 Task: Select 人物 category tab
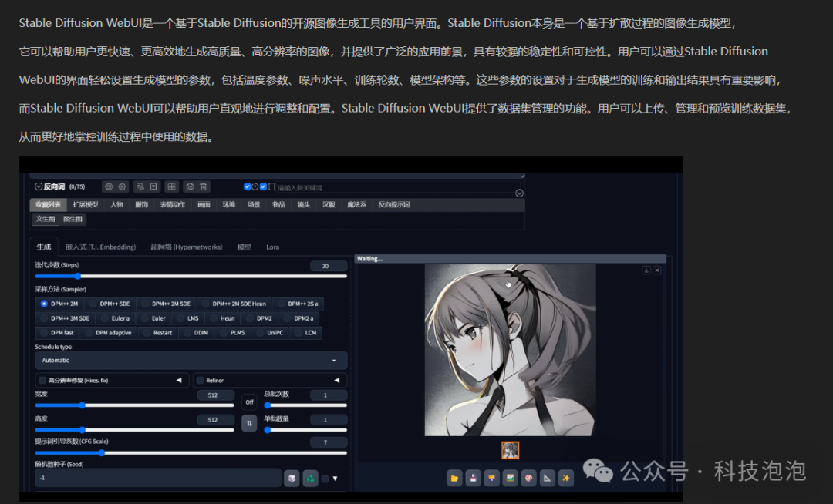(116, 204)
